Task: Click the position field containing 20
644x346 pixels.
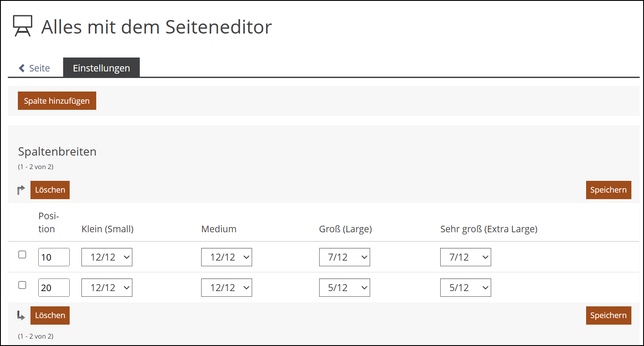Action: click(x=54, y=288)
